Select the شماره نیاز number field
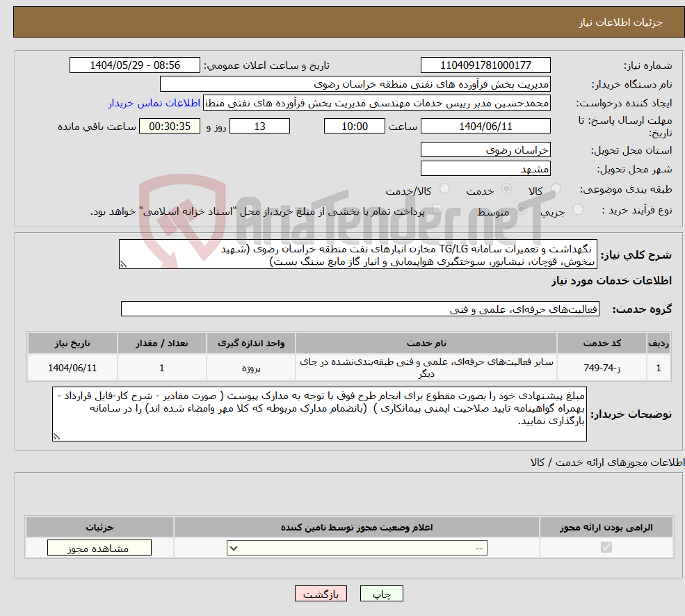Screen dimensions: 685x616 coord(485,65)
